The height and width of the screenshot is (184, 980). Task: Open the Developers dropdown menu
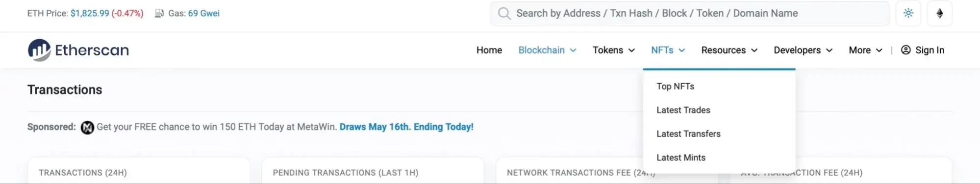(803, 50)
